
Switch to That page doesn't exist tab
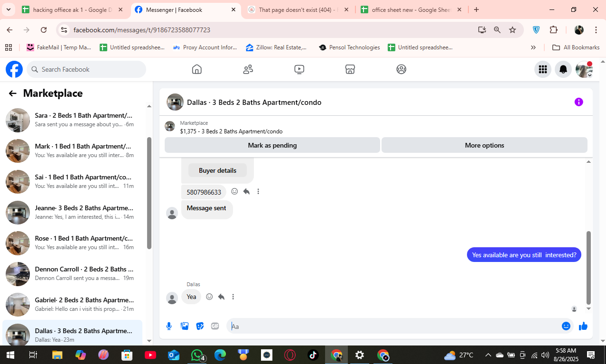(x=298, y=9)
